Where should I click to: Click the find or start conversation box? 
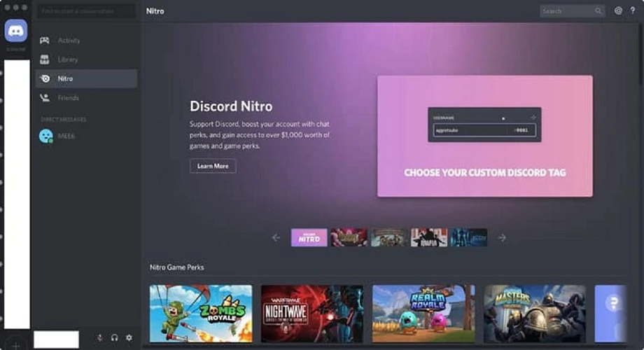86,11
